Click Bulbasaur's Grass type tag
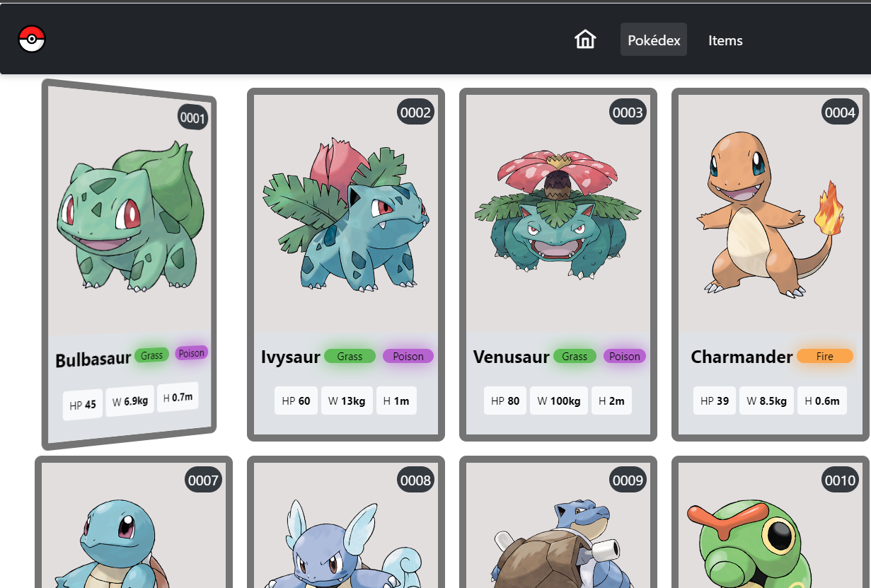Screen dimensions: 871x588 (151, 355)
